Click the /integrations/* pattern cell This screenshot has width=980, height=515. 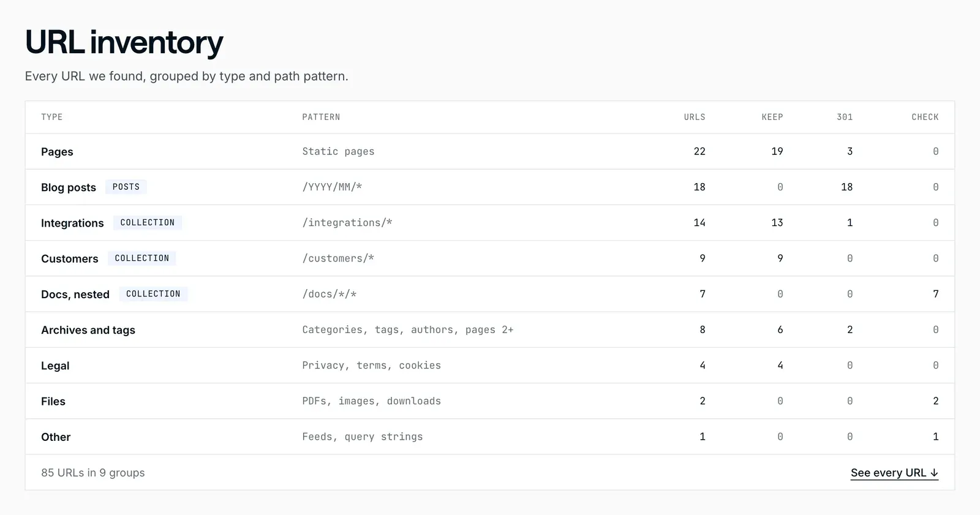pyautogui.click(x=347, y=222)
